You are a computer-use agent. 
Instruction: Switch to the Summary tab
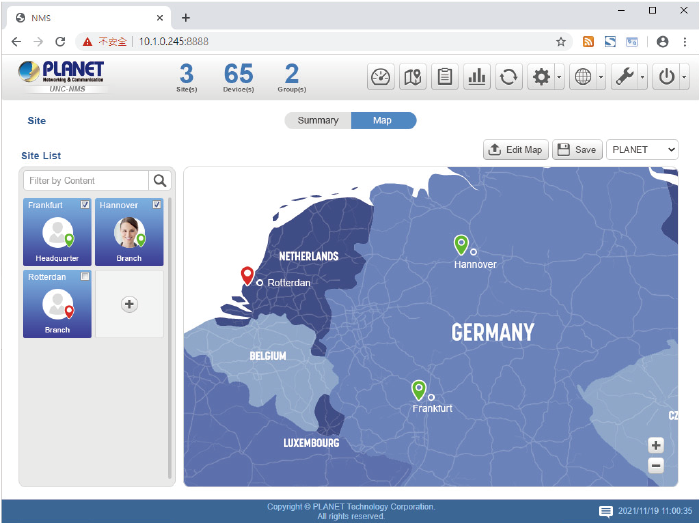[318, 121]
